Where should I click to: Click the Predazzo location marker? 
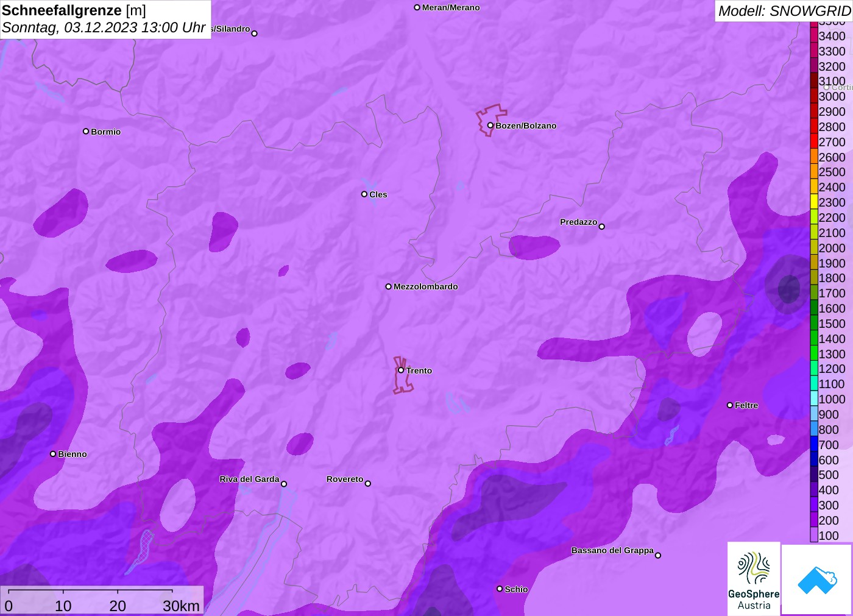(601, 227)
